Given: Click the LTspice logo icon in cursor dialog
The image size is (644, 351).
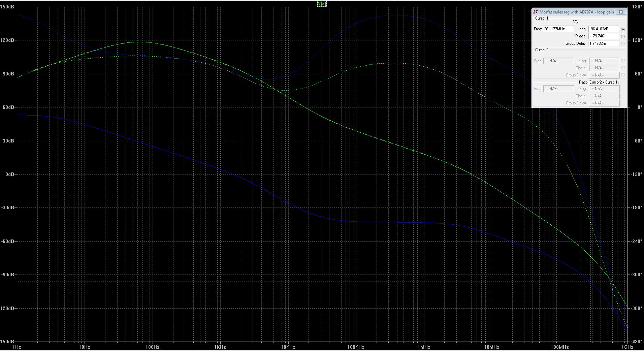Looking at the screenshot, I should (536, 12).
